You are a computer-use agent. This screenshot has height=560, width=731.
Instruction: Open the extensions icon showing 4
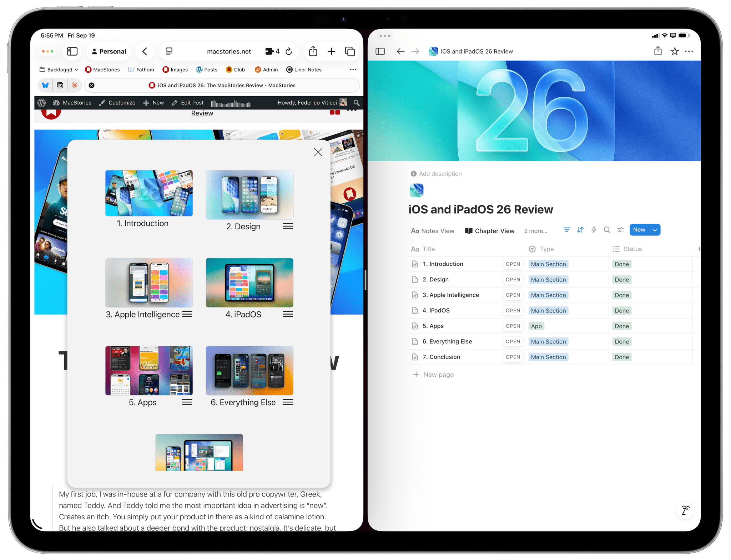(272, 51)
